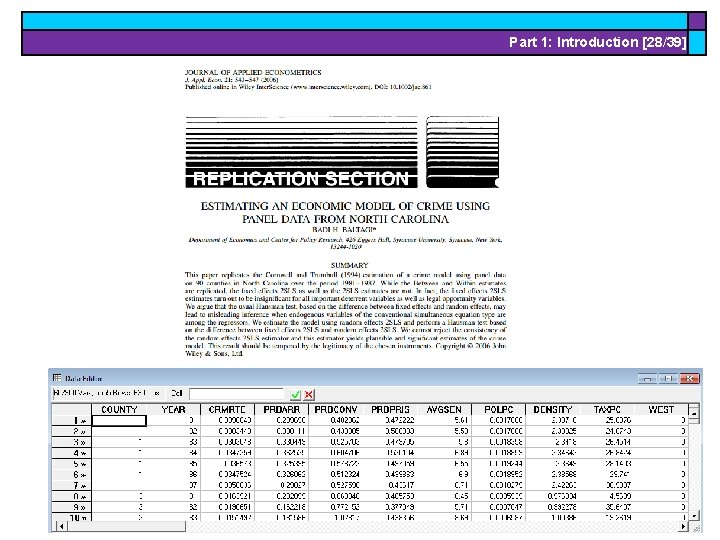The image size is (720, 540).
Task: Click the green checkmark accept icon
Action: point(295,394)
